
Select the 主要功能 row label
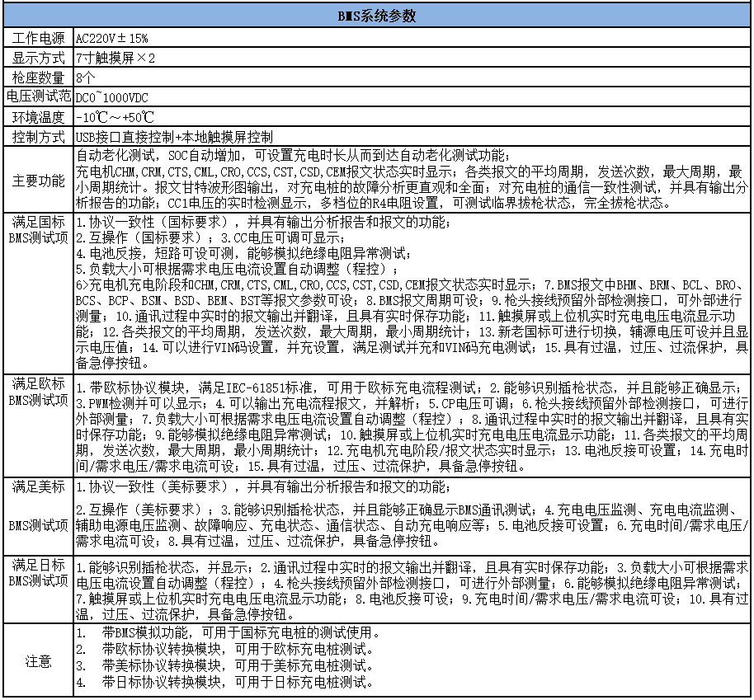pos(38,180)
